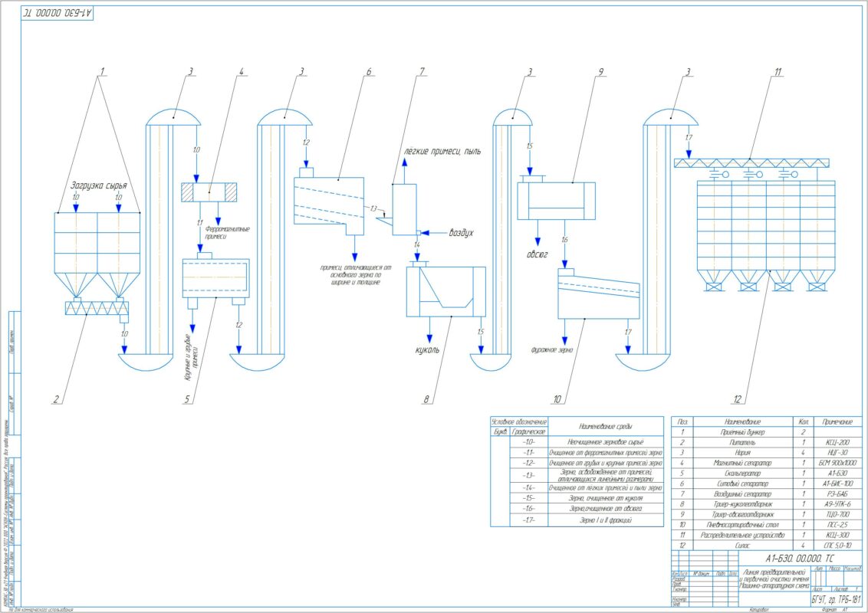Select the 'БГУТ, гр. ТРБ-181' stamp text

pyautogui.click(x=837, y=599)
